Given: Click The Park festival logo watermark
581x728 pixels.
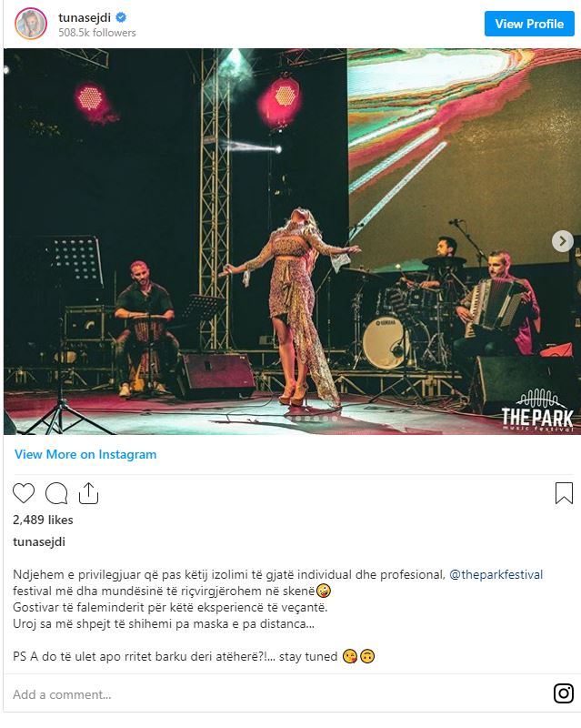Looking at the screenshot, I should [x=537, y=410].
